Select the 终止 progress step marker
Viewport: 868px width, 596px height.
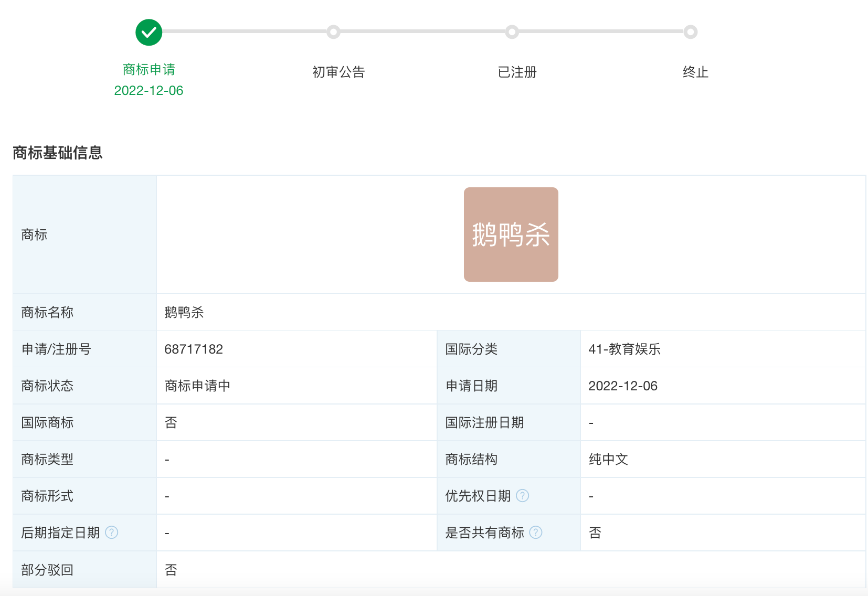click(691, 32)
